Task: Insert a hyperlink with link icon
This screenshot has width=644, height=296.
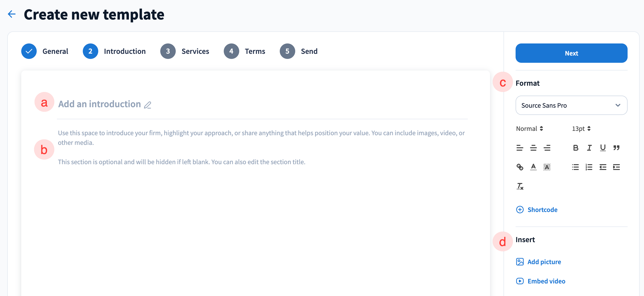Action: click(520, 167)
